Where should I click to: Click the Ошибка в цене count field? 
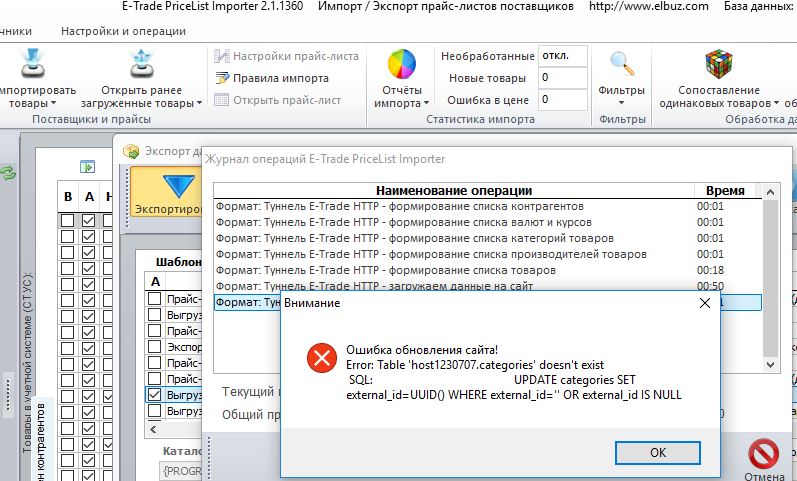pos(563,99)
